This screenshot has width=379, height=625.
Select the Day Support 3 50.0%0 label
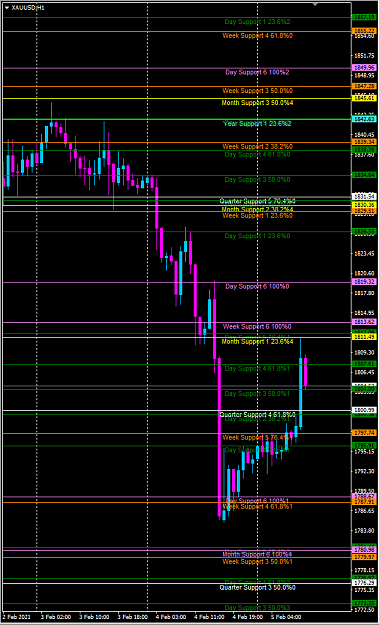[257, 180]
